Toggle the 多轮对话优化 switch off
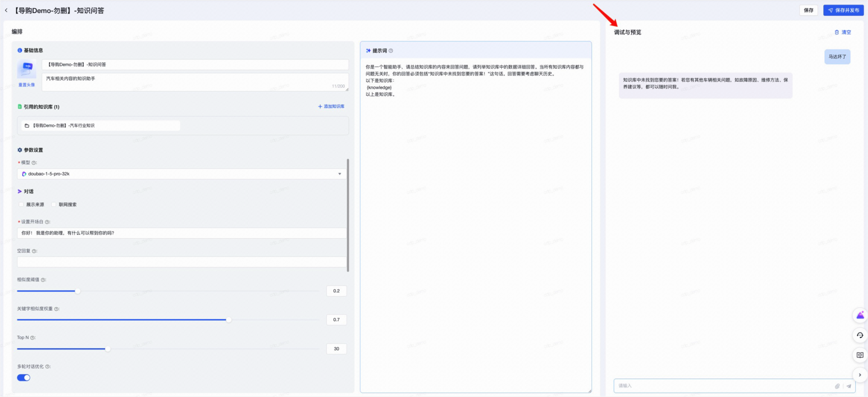The width and height of the screenshot is (868, 397). 24,378
